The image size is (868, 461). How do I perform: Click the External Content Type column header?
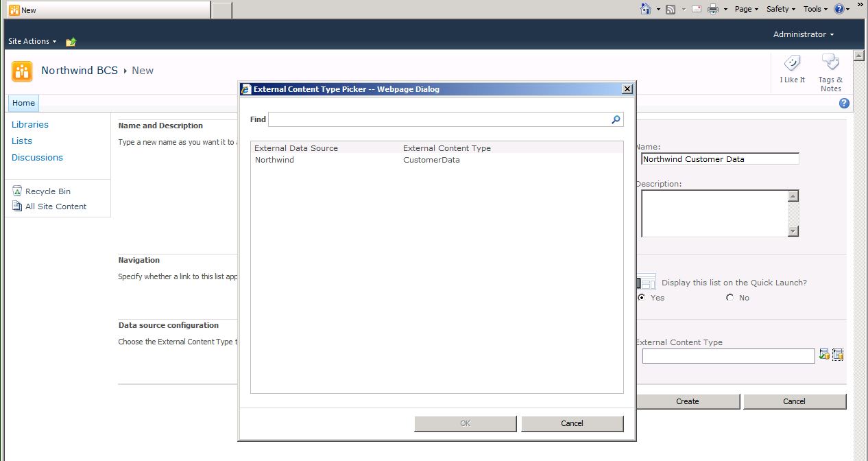coord(447,148)
